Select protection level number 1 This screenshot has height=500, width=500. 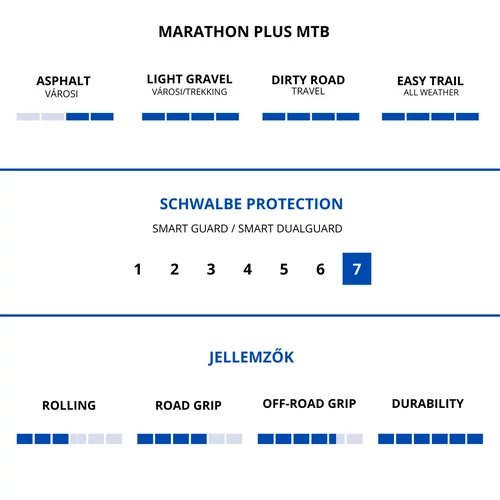pos(138,269)
